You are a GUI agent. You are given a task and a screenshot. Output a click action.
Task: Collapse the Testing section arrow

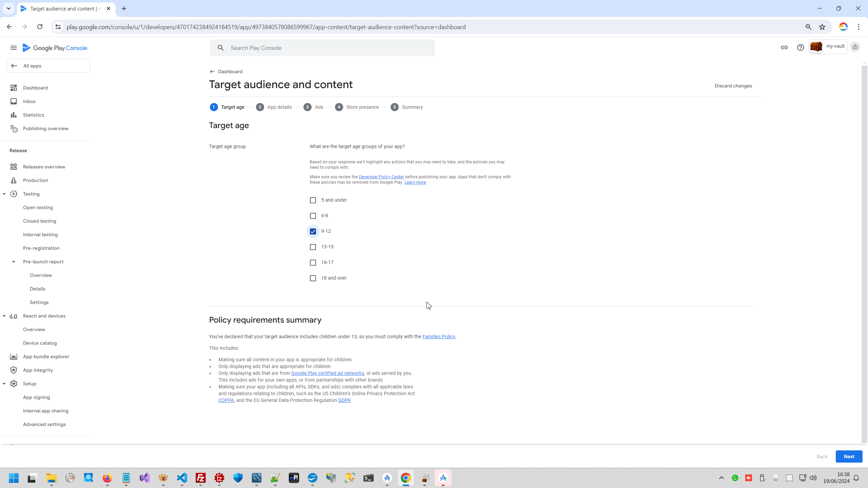coord(4,194)
